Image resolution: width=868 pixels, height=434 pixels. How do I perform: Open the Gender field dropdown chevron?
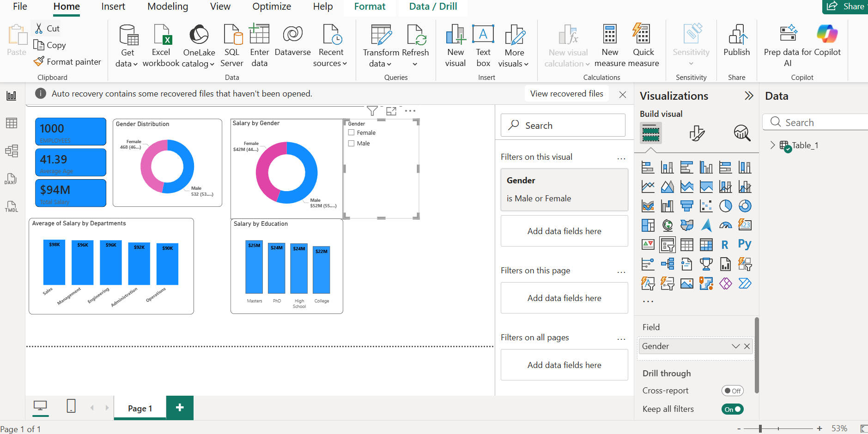point(735,346)
